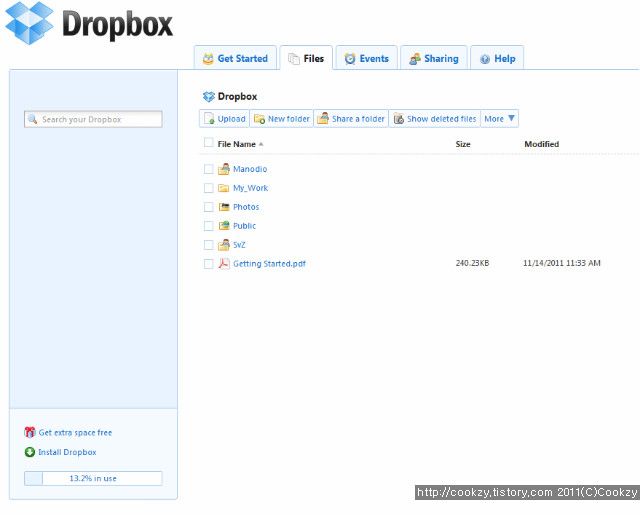This screenshot has width=640, height=515.
Task: Click the Show deleted files icon
Action: pos(398,119)
